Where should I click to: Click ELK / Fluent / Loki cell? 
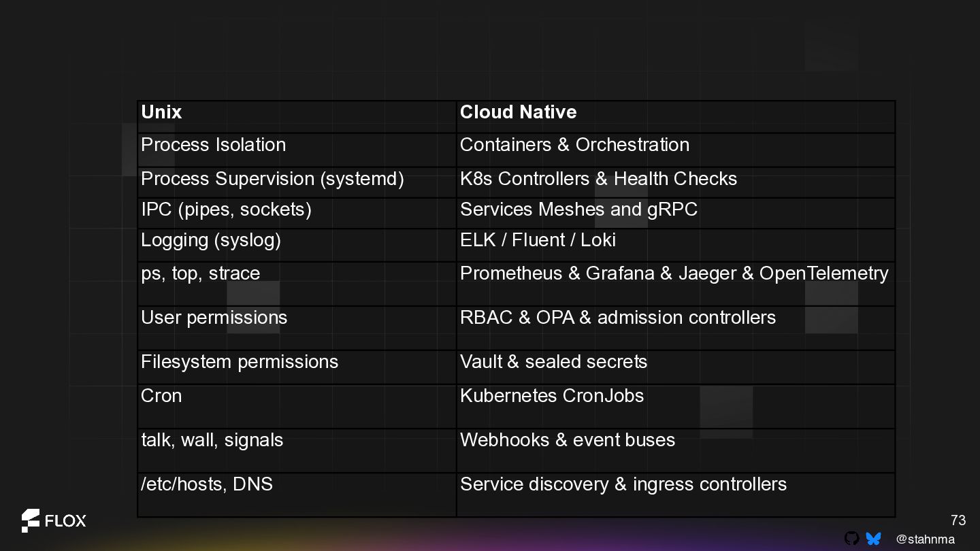coord(676,245)
